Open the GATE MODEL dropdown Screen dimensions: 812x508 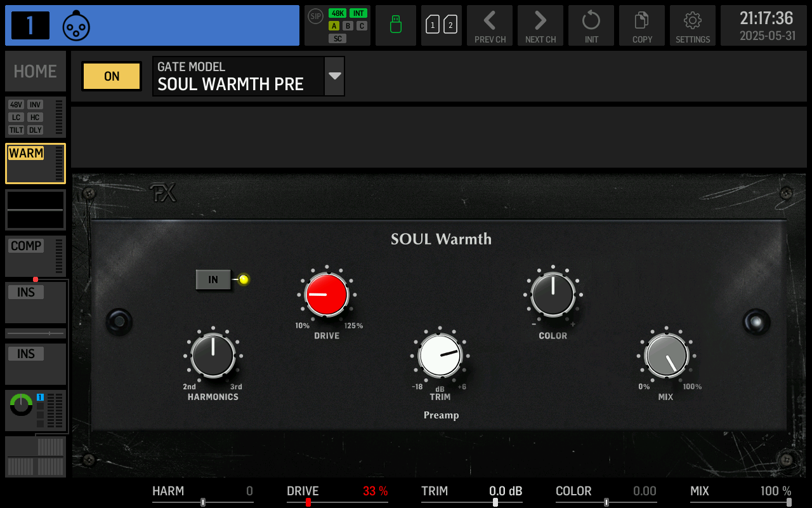pyautogui.click(x=334, y=76)
